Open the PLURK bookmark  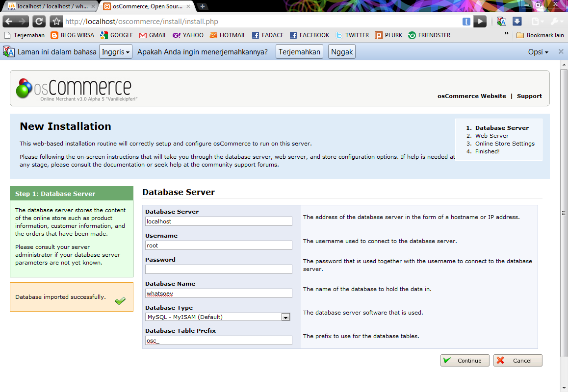(x=388, y=35)
